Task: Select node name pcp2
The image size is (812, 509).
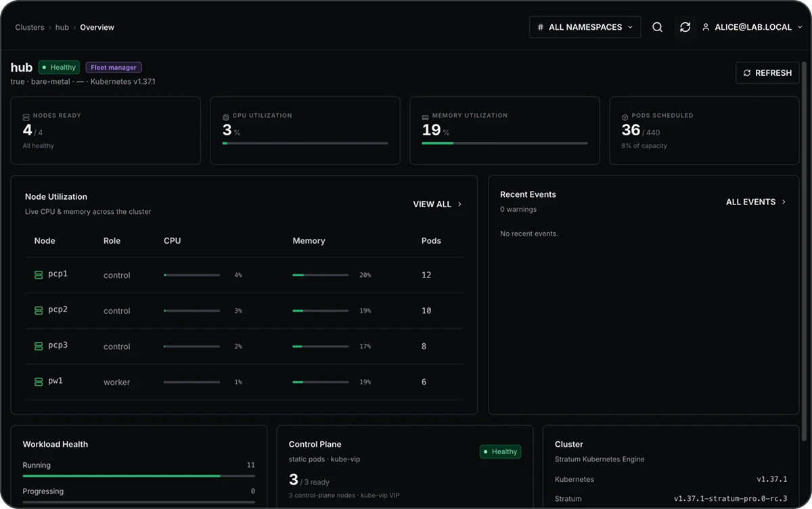Action: 58,309
